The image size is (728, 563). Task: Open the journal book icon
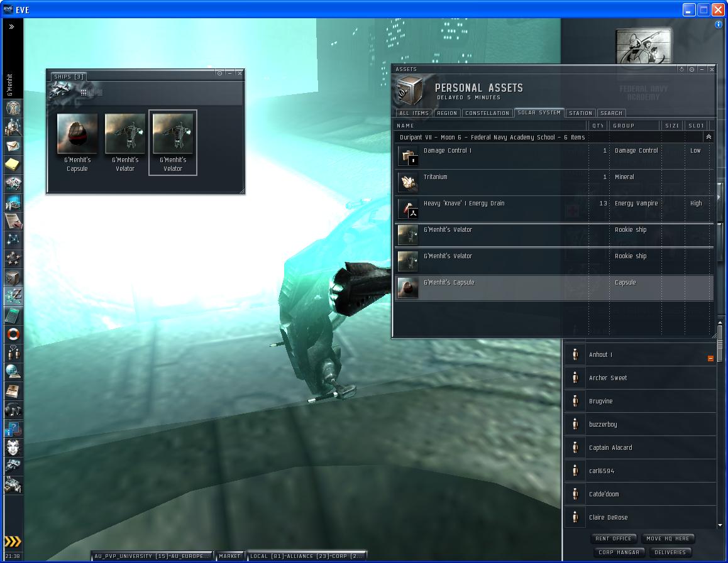(x=13, y=390)
